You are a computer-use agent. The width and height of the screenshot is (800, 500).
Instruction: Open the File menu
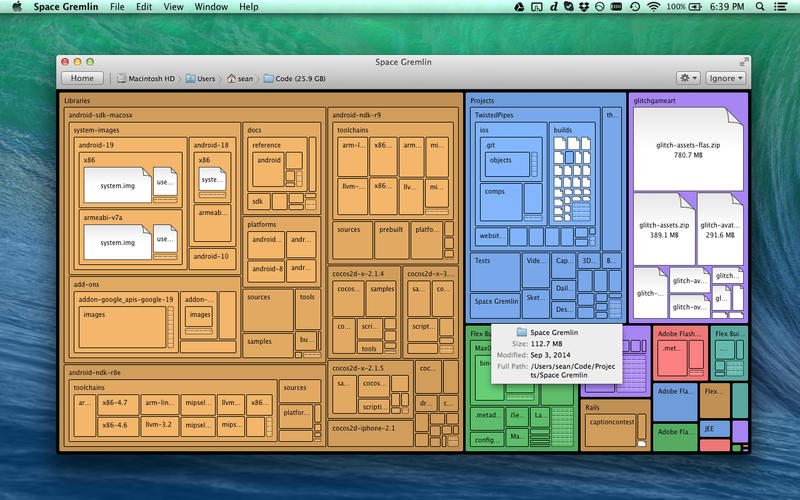coord(117,7)
